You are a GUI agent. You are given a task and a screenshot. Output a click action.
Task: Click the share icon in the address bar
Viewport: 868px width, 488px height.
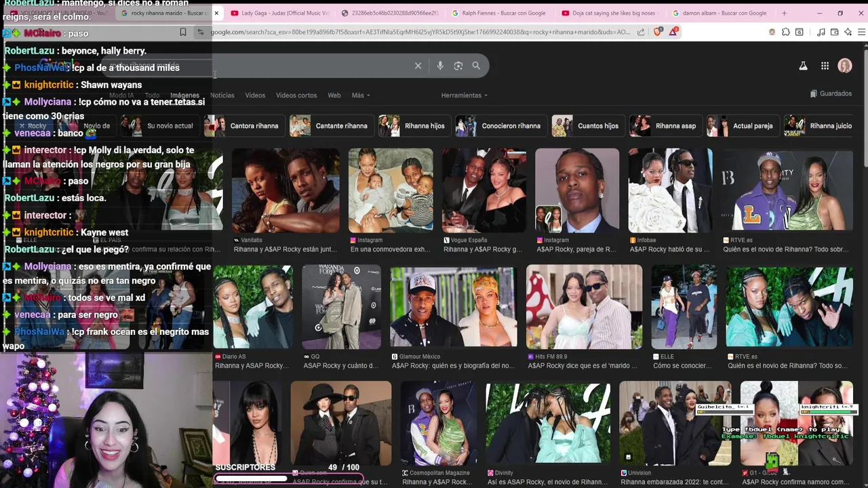click(x=641, y=32)
